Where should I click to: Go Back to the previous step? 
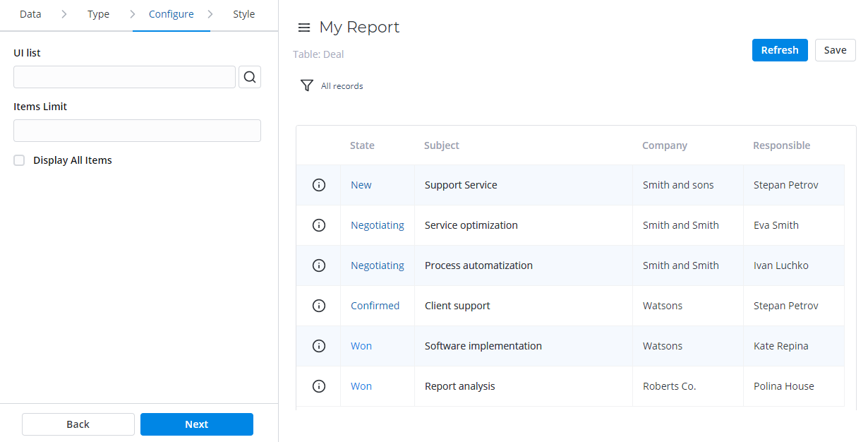78,424
